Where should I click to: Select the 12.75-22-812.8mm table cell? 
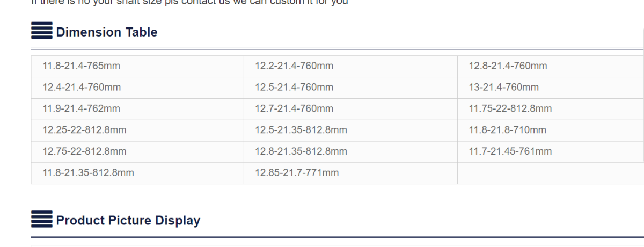point(137,152)
